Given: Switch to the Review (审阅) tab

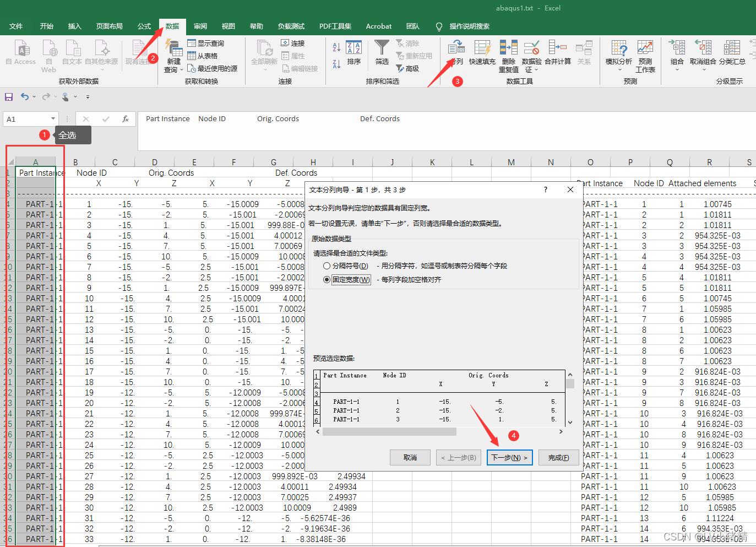Looking at the screenshot, I should tap(200, 26).
